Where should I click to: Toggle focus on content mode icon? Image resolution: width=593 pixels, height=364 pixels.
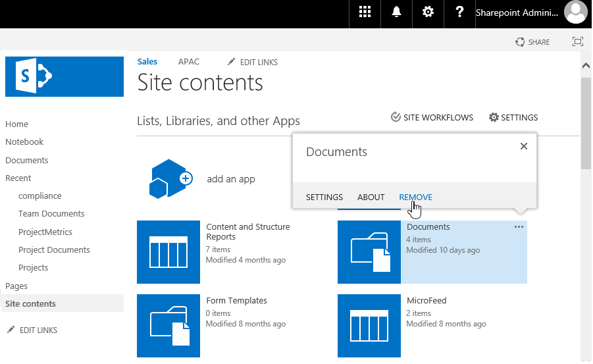577,41
